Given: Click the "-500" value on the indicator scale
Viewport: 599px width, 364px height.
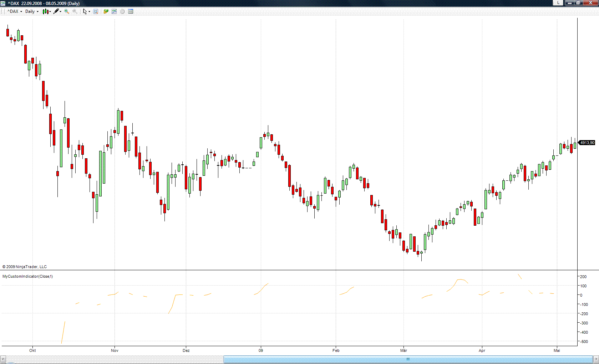Looking at the screenshot, I should coord(583,342).
